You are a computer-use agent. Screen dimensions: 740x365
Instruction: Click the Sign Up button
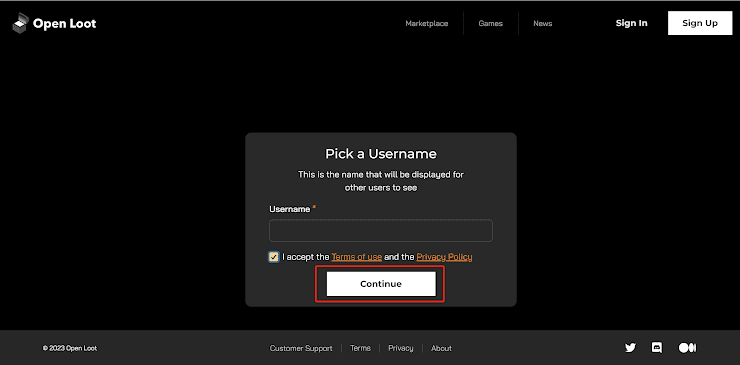[700, 23]
